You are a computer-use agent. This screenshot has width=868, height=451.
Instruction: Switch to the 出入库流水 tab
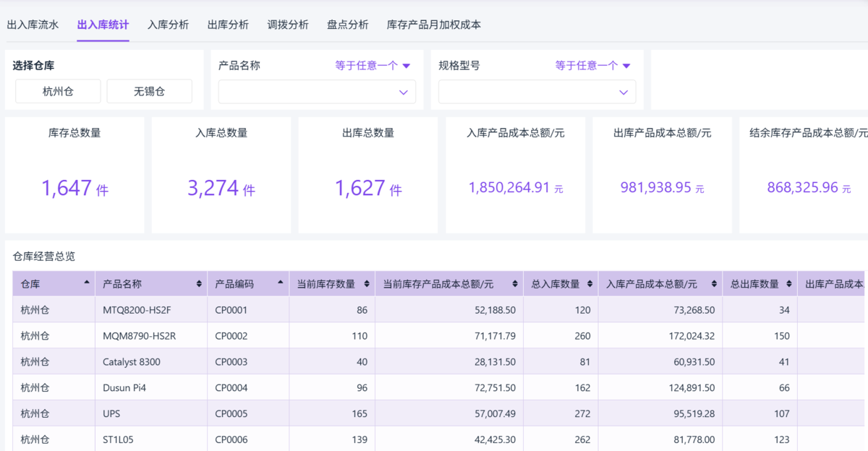[33, 25]
